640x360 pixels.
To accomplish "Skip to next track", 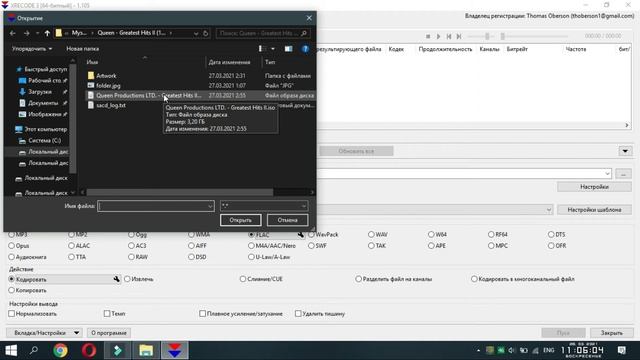I will pos(459,36).
